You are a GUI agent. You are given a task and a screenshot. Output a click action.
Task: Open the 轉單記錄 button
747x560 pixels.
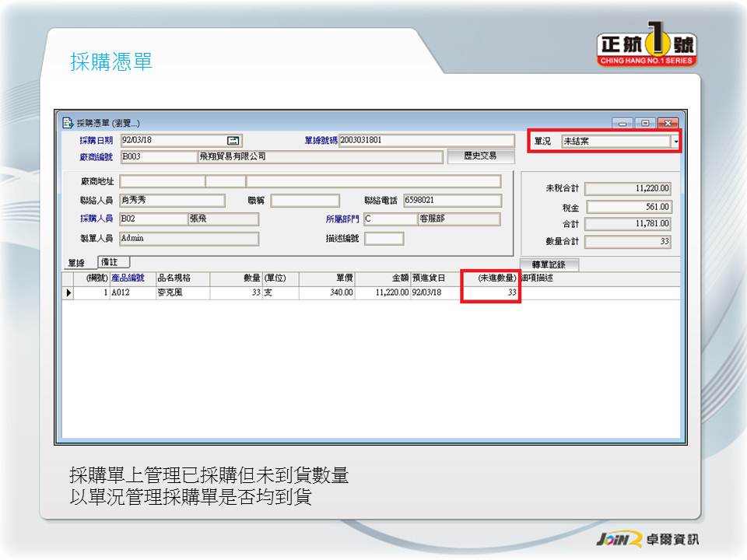[x=549, y=264]
